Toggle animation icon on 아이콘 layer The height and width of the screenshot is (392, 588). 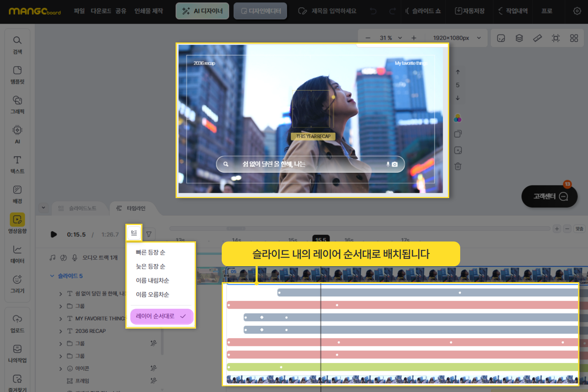[x=153, y=368]
